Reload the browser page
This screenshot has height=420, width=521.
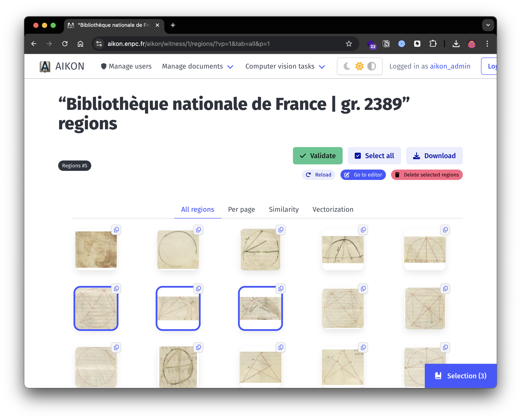[x=65, y=44]
